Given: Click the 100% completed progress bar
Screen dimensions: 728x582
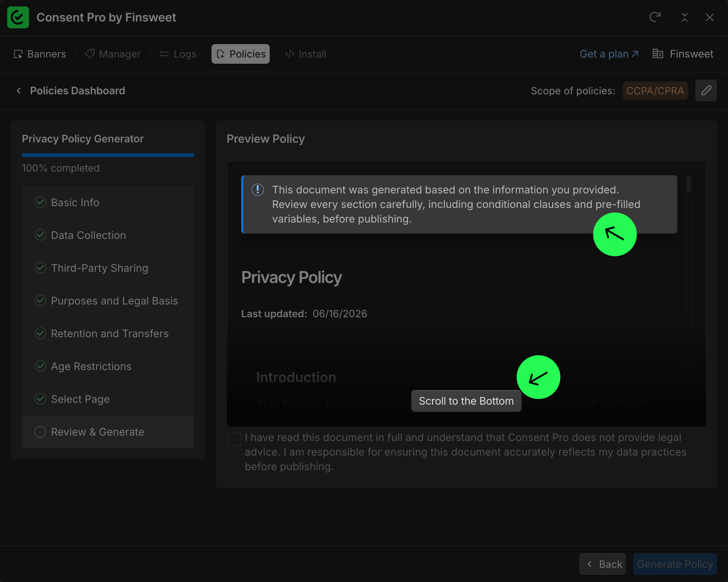Looking at the screenshot, I should pyautogui.click(x=108, y=155).
